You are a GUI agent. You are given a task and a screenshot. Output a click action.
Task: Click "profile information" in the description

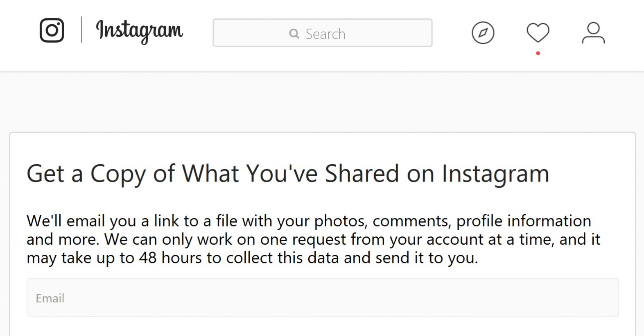[x=524, y=221]
